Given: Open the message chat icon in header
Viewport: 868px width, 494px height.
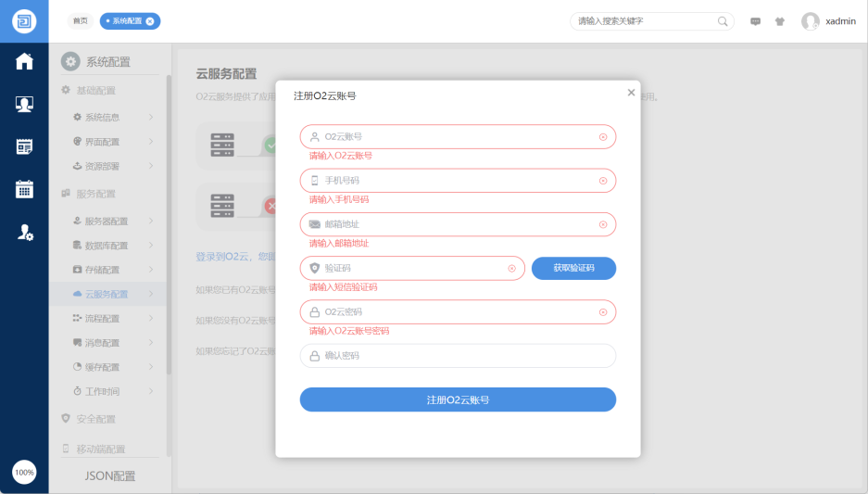Looking at the screenshot, I should [755, 21].
